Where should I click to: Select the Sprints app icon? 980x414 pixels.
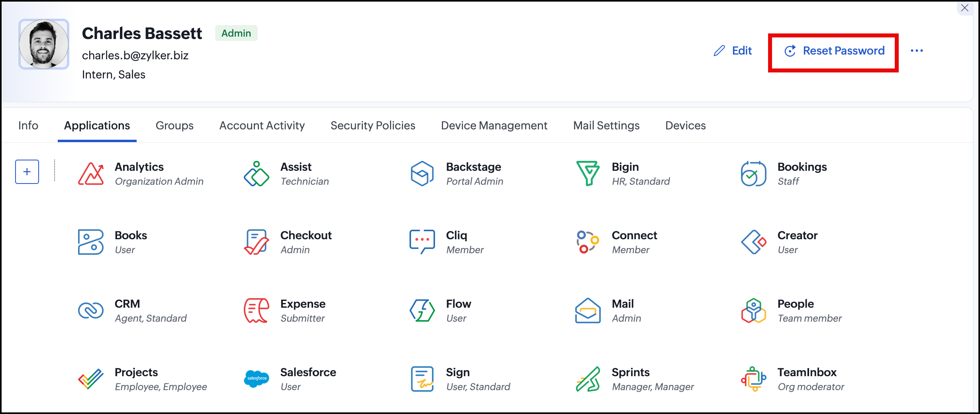click(x=588, y=379)
